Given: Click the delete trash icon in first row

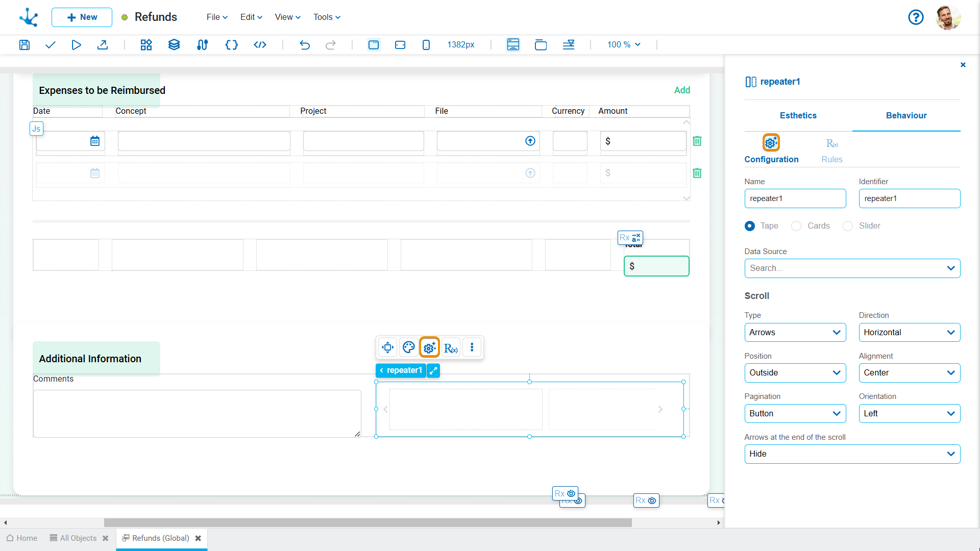Looking at the screenshot, I should click(697, 141).
